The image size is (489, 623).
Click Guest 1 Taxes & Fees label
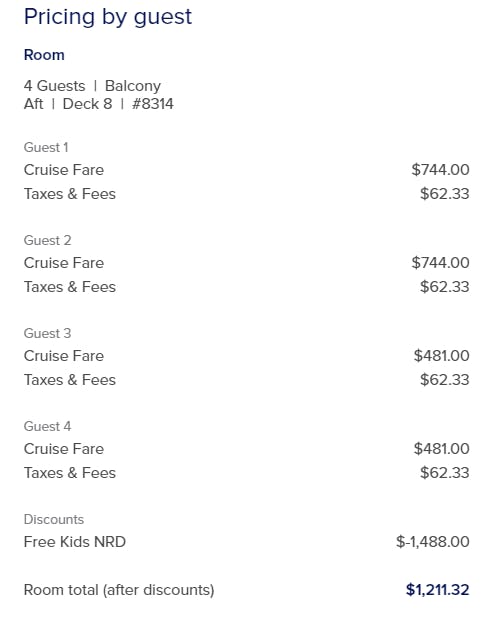pyautogui.click(x=70, y=194)
